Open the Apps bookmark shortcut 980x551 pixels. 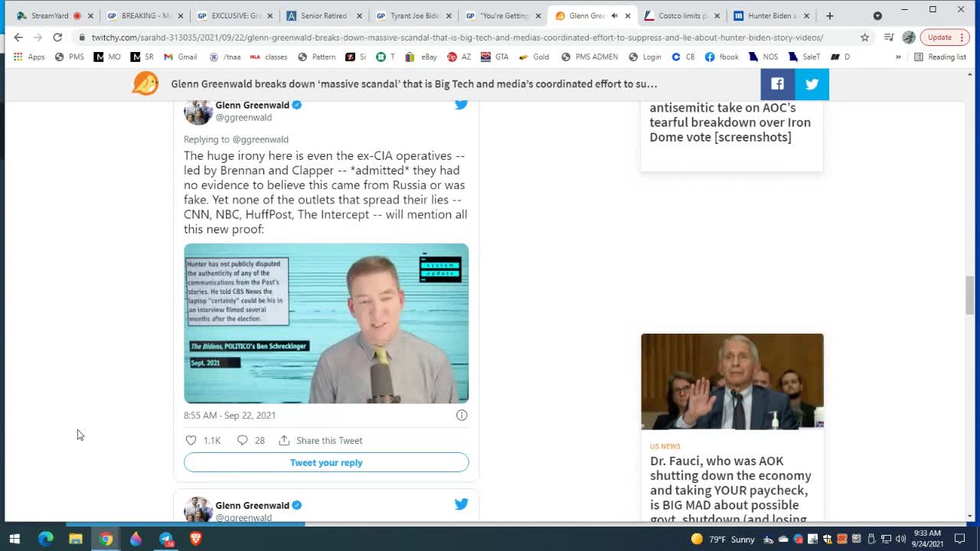(x=30, y=57)
